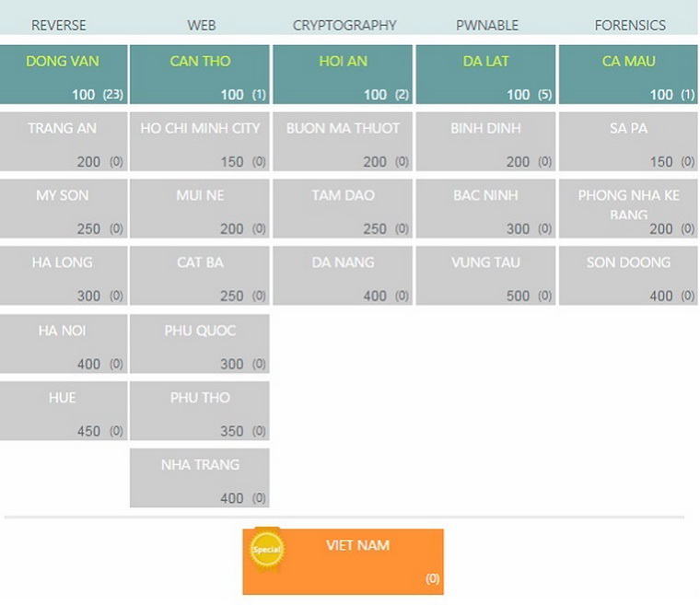Select the CA MAU forensics challenge
Viewport: 700px width, 605px height.
tap(628, 75)
